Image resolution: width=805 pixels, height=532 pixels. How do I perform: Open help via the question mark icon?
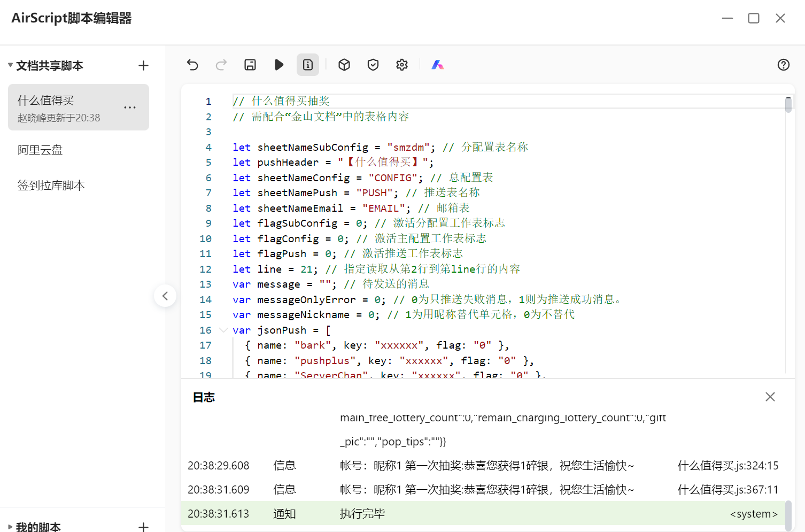[x=783, y=65]
